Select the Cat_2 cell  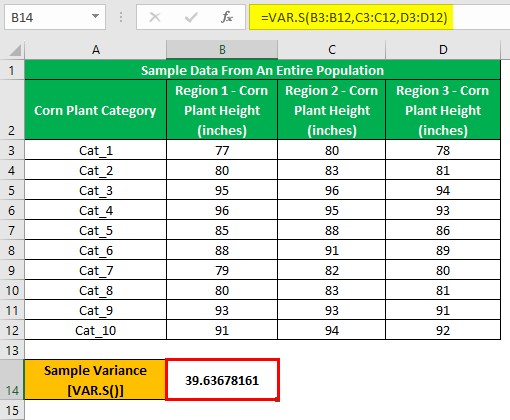(95, 170)
